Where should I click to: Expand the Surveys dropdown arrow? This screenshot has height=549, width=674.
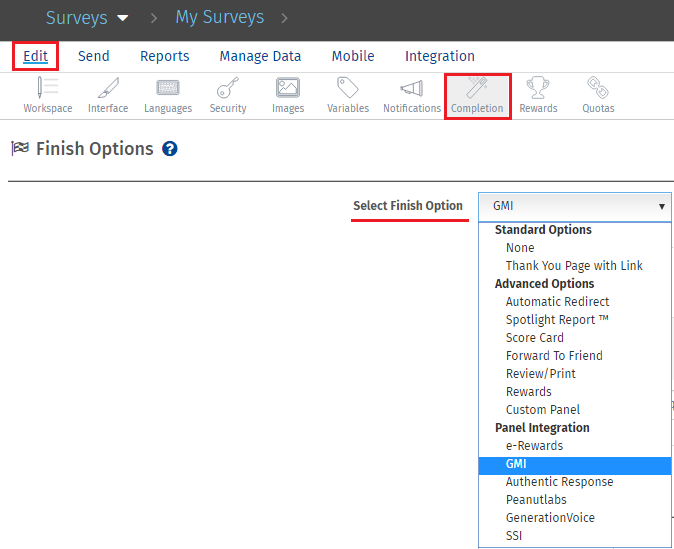coord(123,18)
